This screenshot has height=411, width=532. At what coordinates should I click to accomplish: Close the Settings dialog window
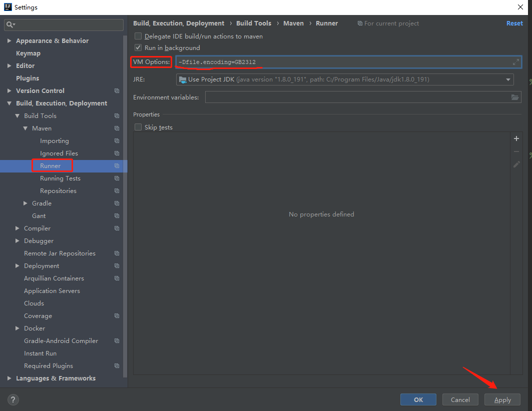(x=520, y=7)
